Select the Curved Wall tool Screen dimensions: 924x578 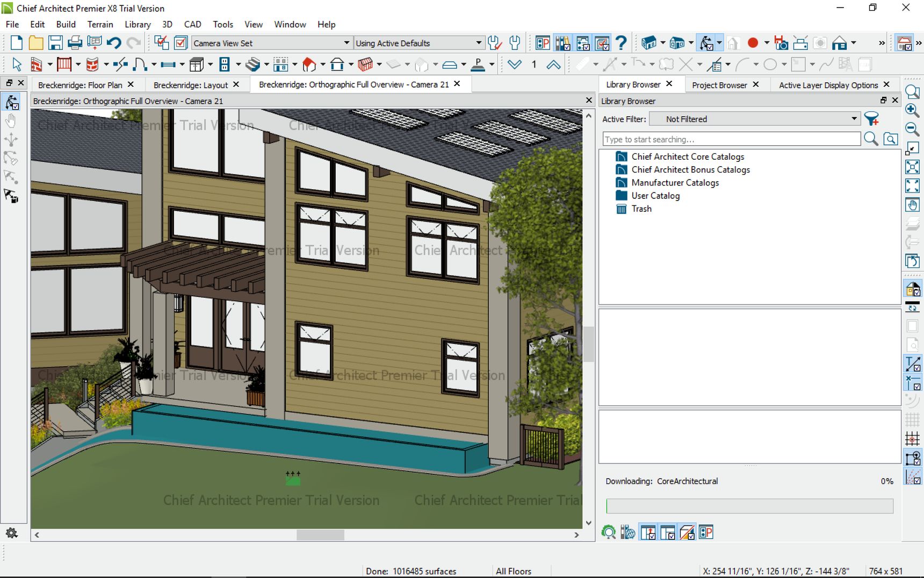(92, 65)
